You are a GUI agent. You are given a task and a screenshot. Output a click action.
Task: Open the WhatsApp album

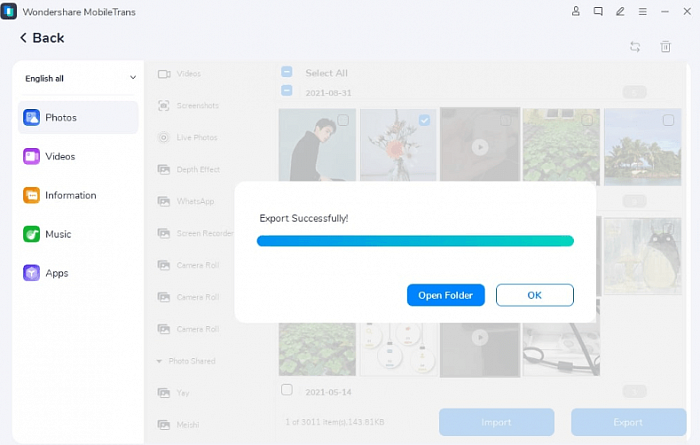pyautogui.click(x=186, y=201)
